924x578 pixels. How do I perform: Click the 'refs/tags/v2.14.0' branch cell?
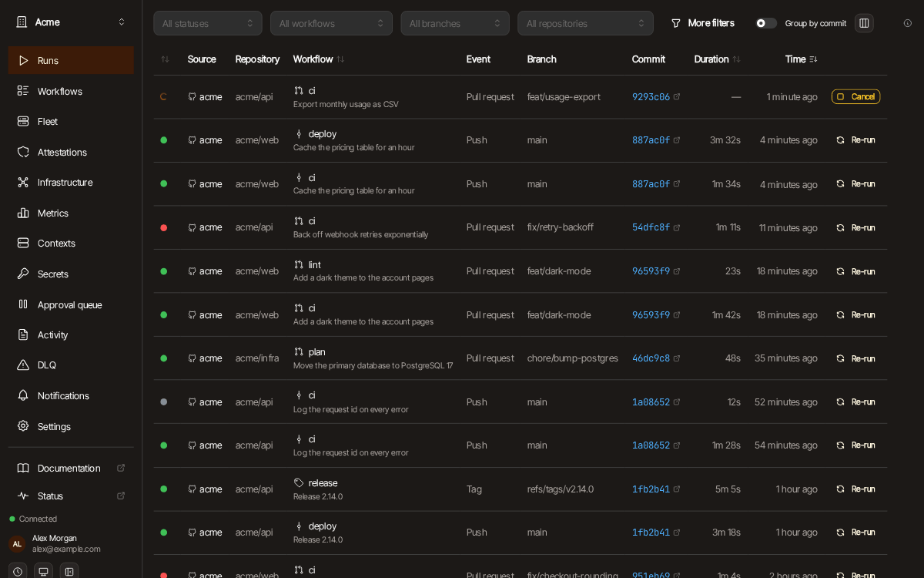tap(561, 489)
